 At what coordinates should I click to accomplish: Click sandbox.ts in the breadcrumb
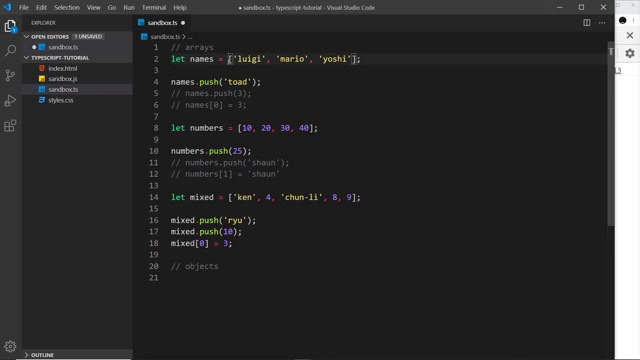(165, 37)
